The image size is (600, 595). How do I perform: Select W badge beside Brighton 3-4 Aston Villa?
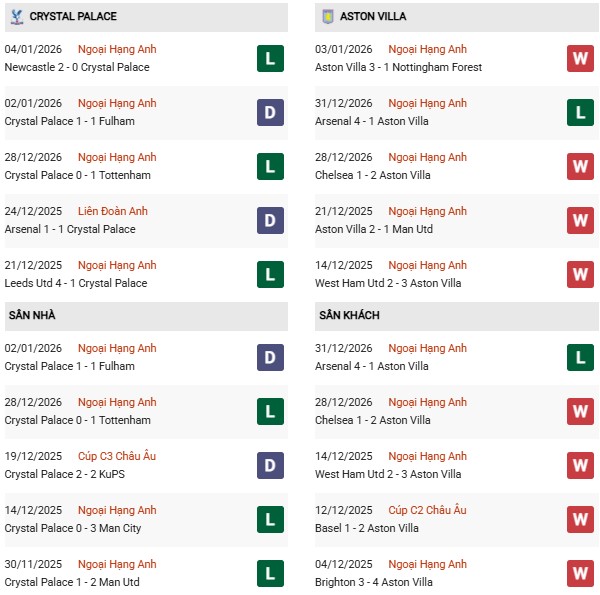pos(580,573)
